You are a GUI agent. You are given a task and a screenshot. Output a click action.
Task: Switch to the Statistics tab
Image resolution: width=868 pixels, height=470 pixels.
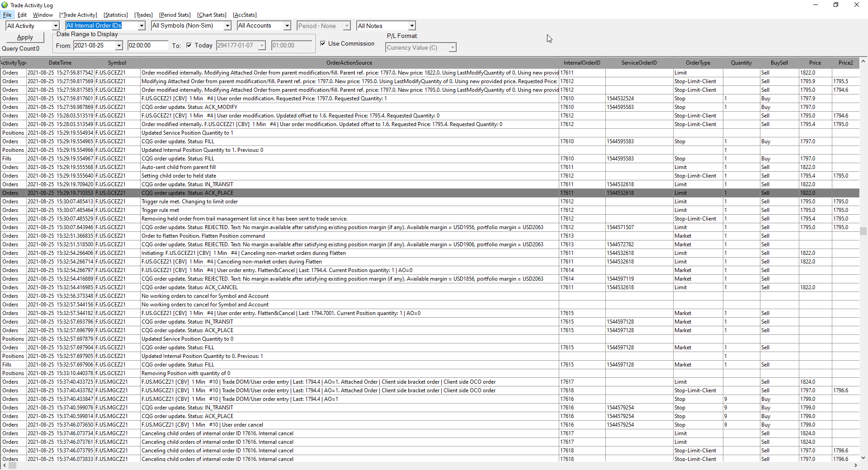[116, 15]
